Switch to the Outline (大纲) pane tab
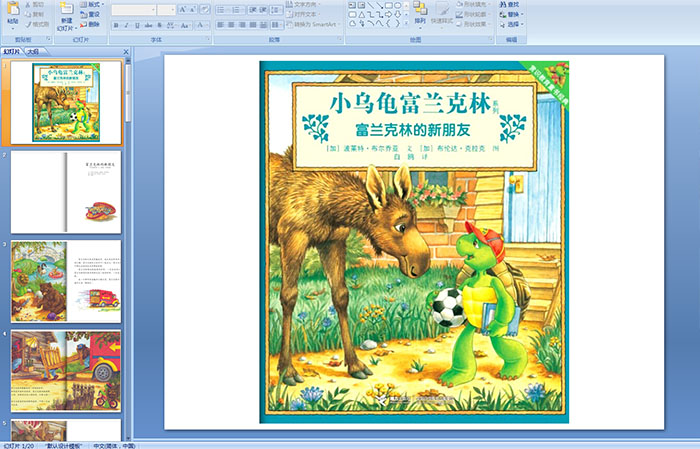This screenshot has width=700, height=449. coord(33,52)
